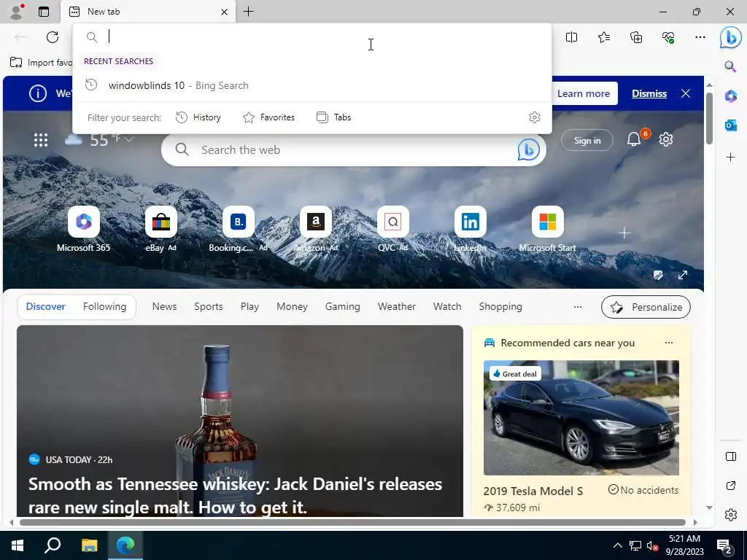Open the sidebar Search icon
The height and width of the screenshot is (560, 747).
pos(730,66)
